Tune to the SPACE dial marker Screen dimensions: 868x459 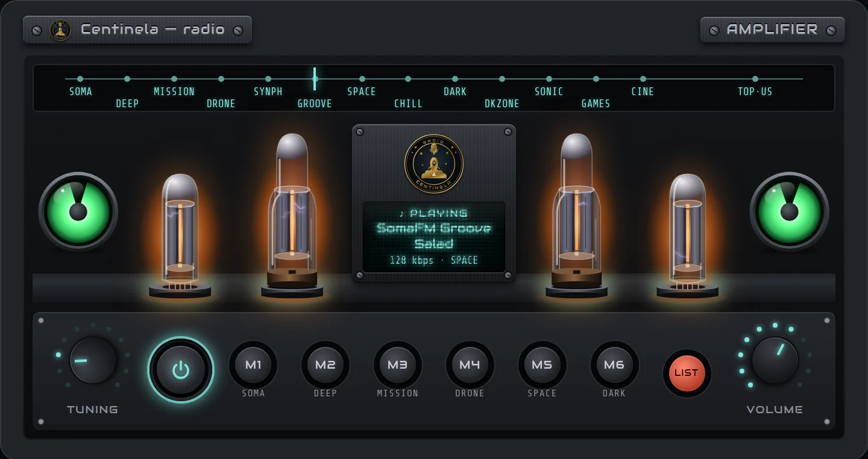362,79
